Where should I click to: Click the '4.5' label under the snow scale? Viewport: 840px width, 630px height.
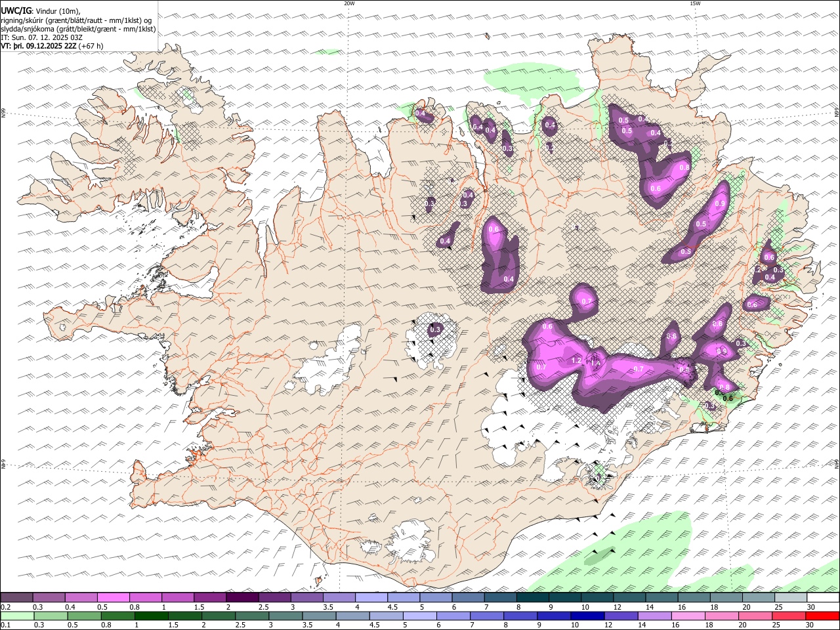coord(393,607)
